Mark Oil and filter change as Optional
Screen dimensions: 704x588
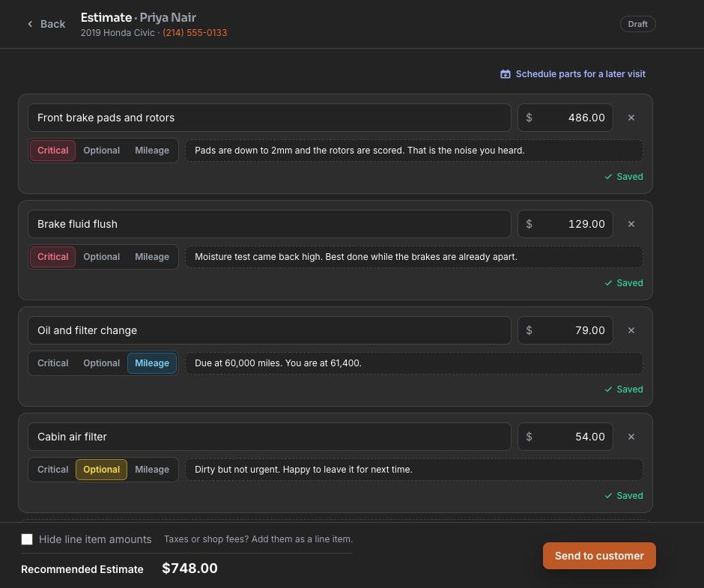101,363
